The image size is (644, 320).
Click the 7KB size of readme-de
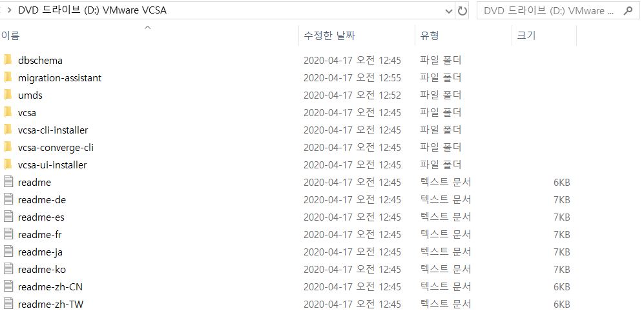(561, 200)
